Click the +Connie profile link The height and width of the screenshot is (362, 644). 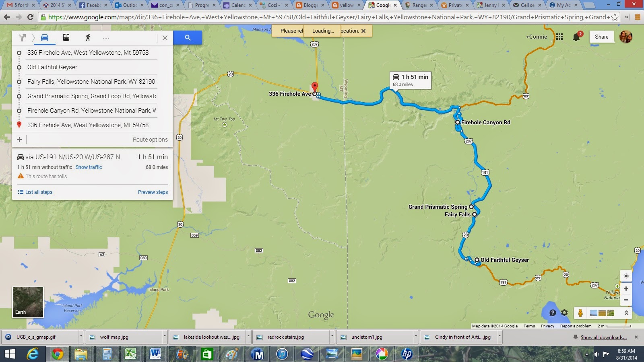(537, 37)
